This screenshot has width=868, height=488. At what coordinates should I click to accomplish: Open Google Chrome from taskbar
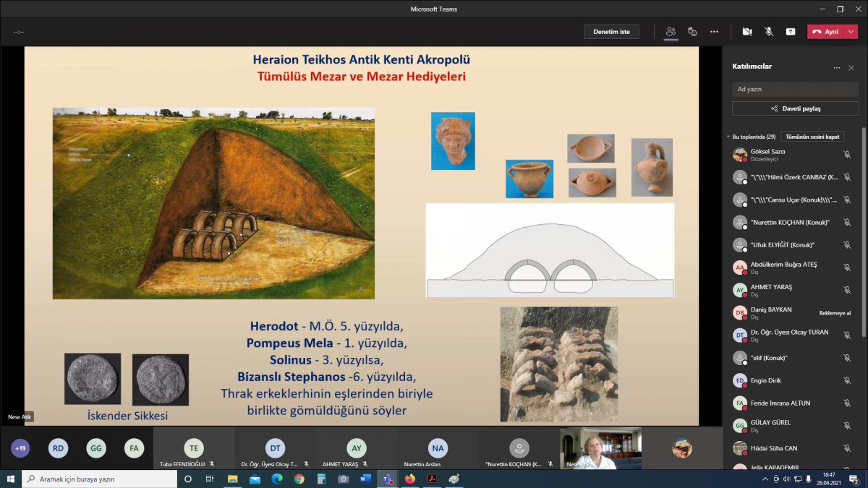[299, 479]
